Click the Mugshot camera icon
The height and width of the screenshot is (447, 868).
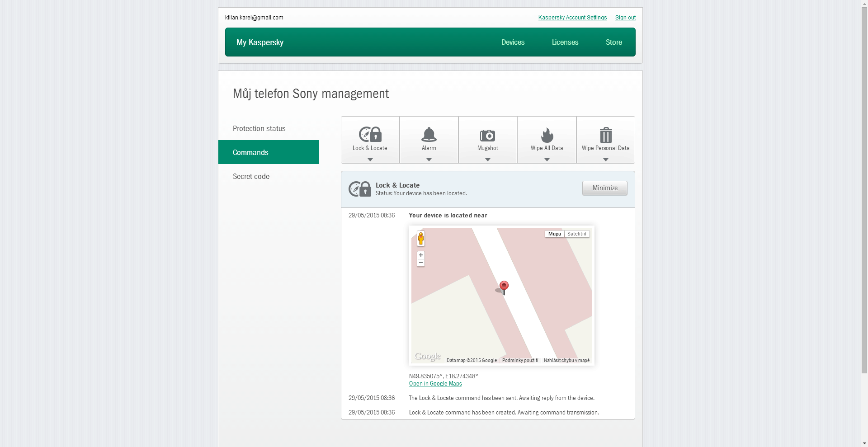(x=488, y=135)
